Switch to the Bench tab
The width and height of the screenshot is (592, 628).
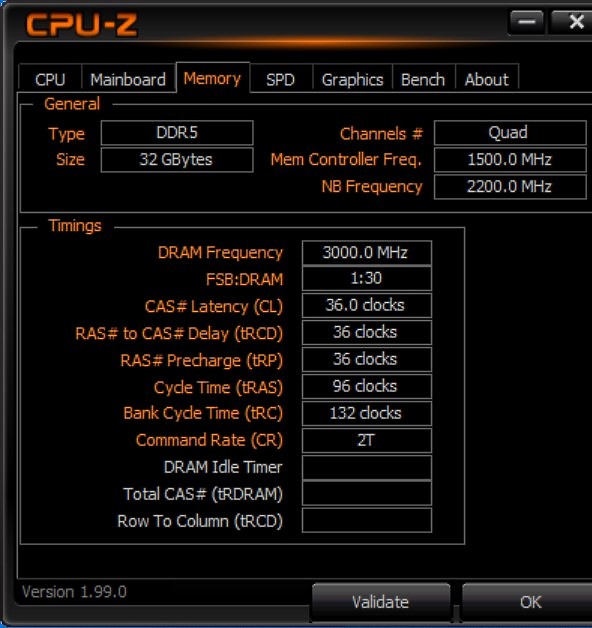click(423, 79)
